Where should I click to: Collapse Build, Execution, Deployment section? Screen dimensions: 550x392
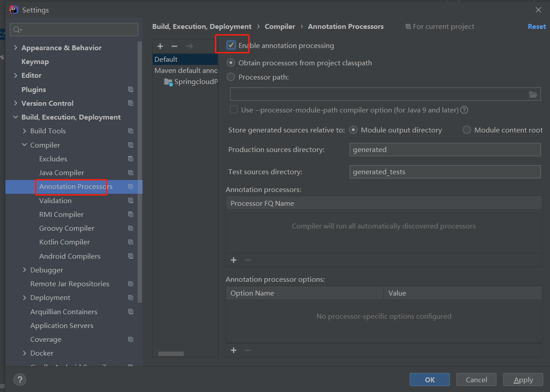[16, 117]
